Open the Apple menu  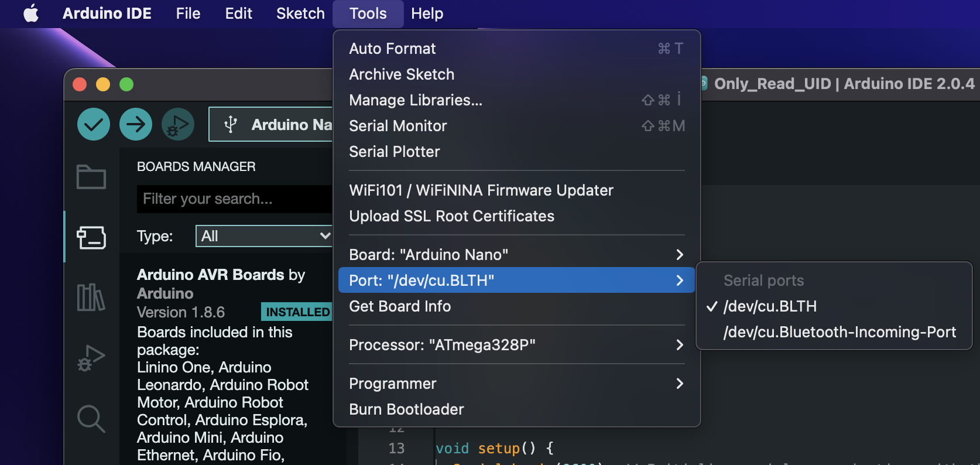pos(31,13)
